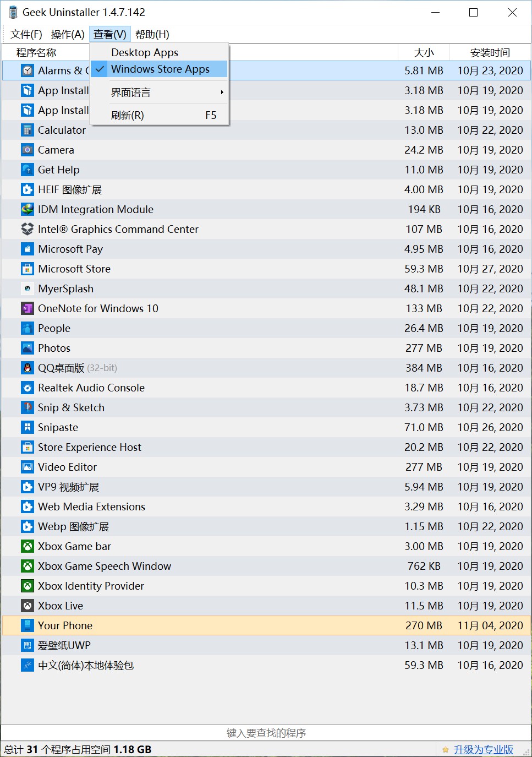This screenshot has height=757, width=532.
Task: Select the IDM Integration Module icon
Action: pos(28,209)
